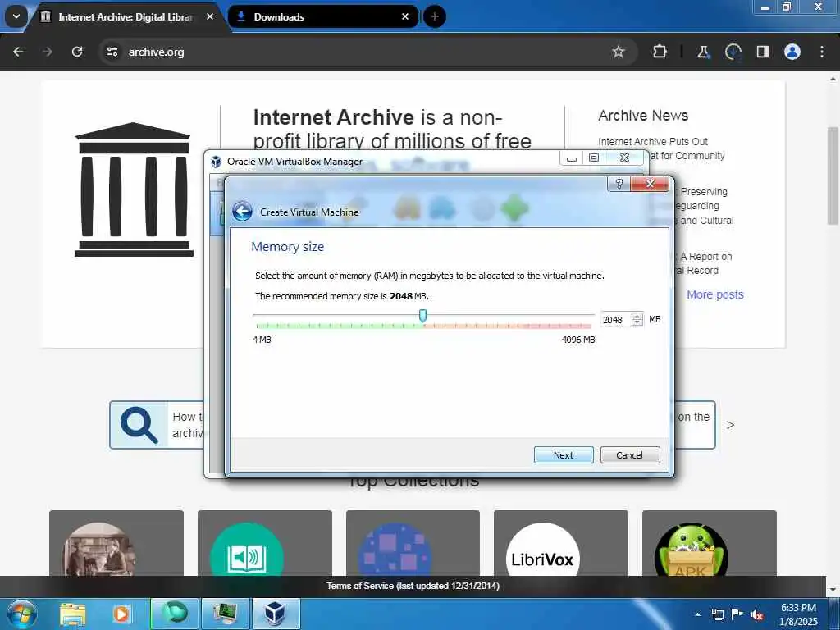Go forward in the browser
The height and width of the screenshot is (630, 840).
coord(47,52)
